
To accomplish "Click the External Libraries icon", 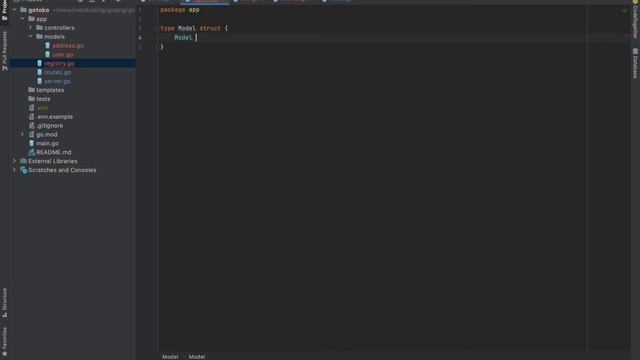I will pos(23,161).
